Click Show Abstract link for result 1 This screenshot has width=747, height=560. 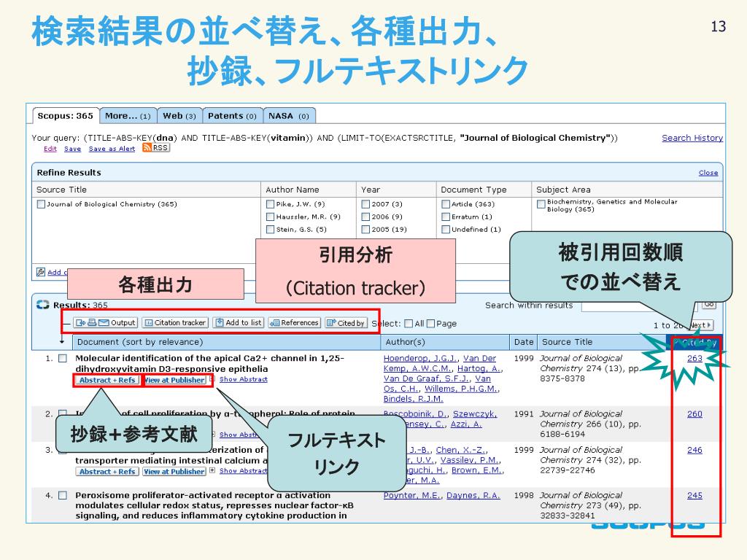tap(244, 379)
